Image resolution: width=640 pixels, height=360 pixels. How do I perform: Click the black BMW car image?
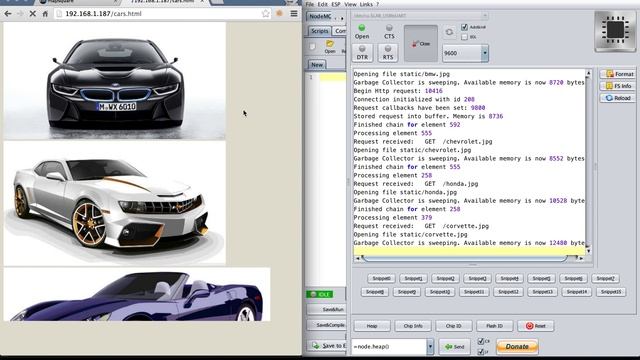[x=115, y=81]
